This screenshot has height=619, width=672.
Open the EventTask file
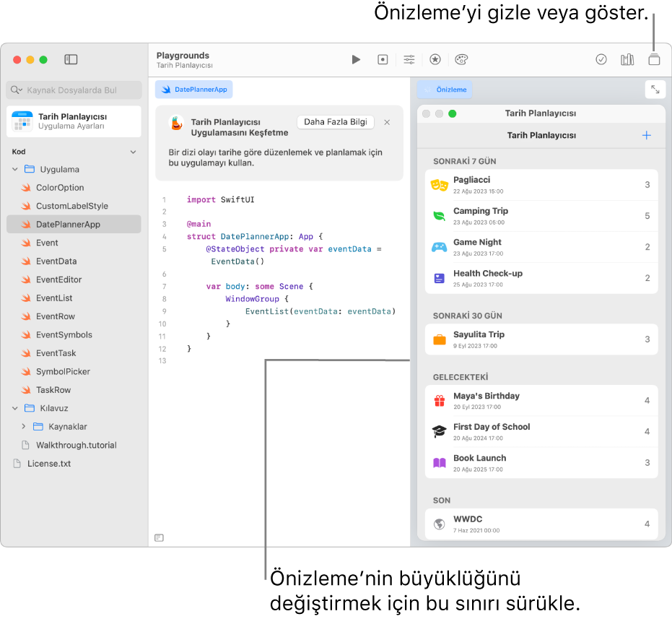(74, 353)
